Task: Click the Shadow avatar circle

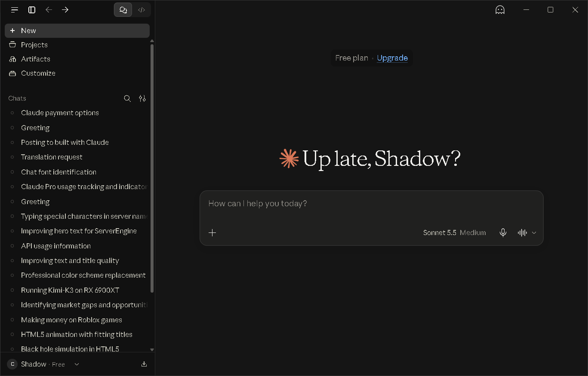Action: 12,364
